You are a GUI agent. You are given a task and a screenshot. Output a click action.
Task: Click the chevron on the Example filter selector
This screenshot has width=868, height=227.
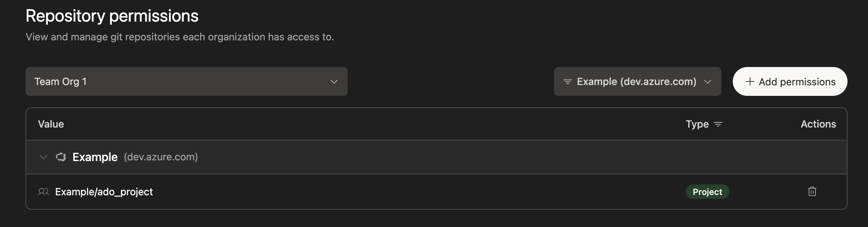point(707,82)
